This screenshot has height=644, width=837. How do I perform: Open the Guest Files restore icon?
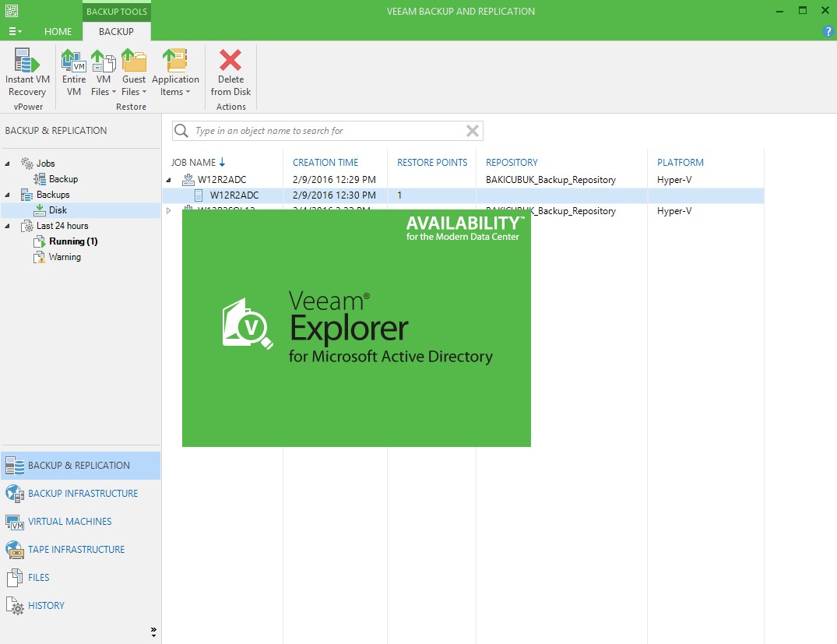(x=133, y=60)
